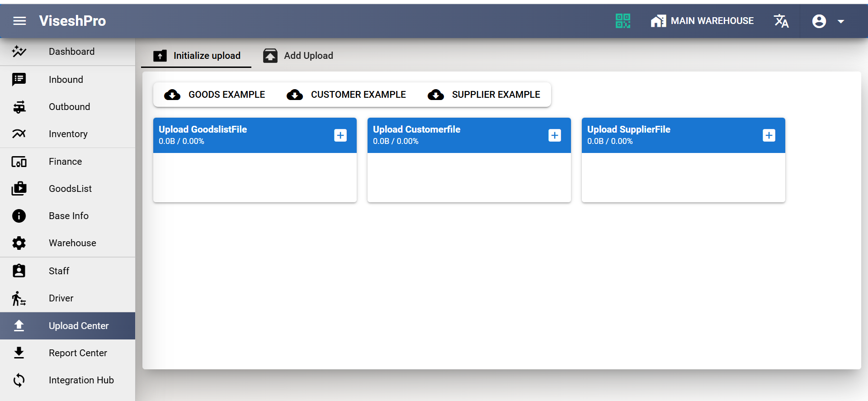Screen dimensions: 868x401
Task: Go to Report Center in sidebar
Action: [78, 353]
